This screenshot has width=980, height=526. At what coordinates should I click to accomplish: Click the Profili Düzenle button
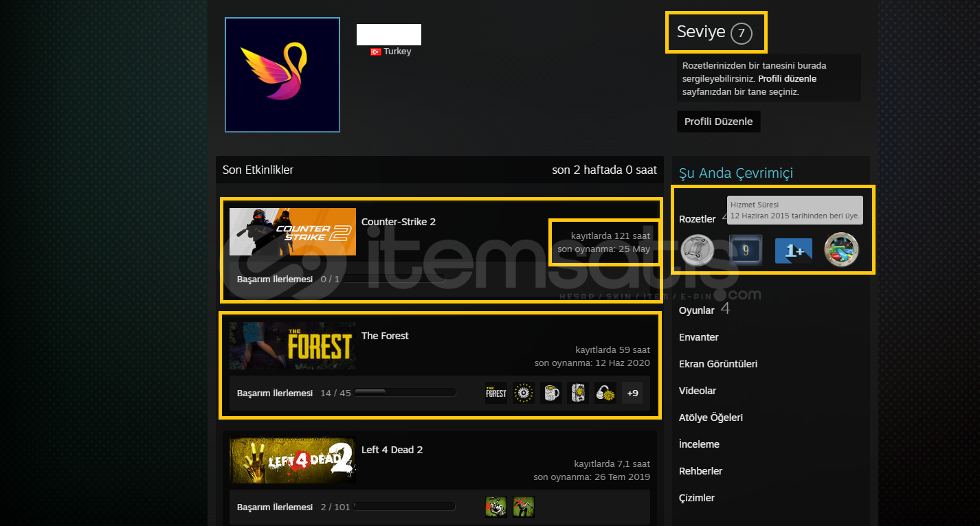coord(718,122)
